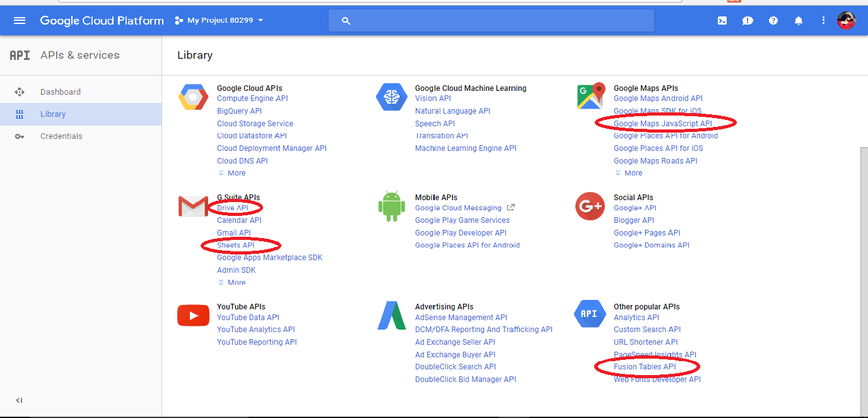Click the AdWords Advertising APIs icon
868x418 pixels.
click(391, 316)
